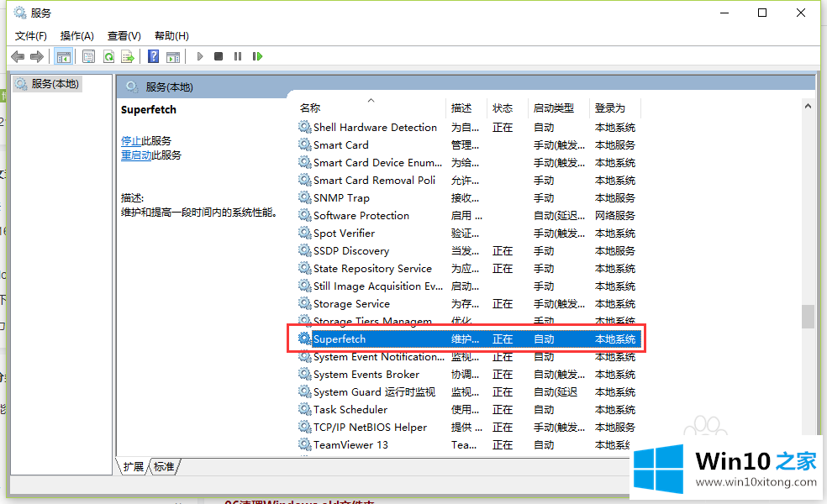
Task: Open the 操作(A) menu
Action: point(77,36)
